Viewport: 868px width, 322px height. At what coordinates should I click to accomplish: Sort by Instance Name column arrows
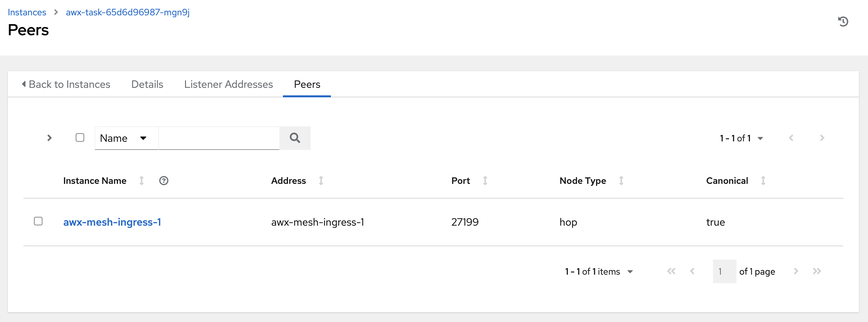tap(142, 181)
